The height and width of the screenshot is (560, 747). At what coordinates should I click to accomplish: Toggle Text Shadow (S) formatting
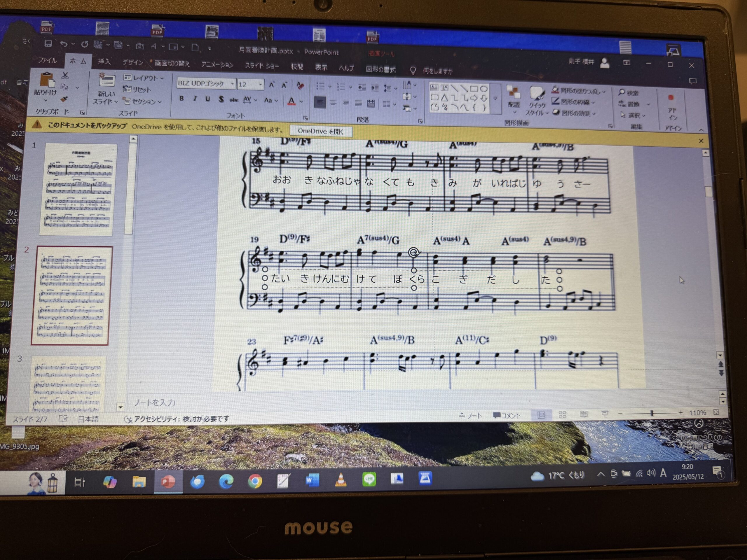tap(221, 99)
